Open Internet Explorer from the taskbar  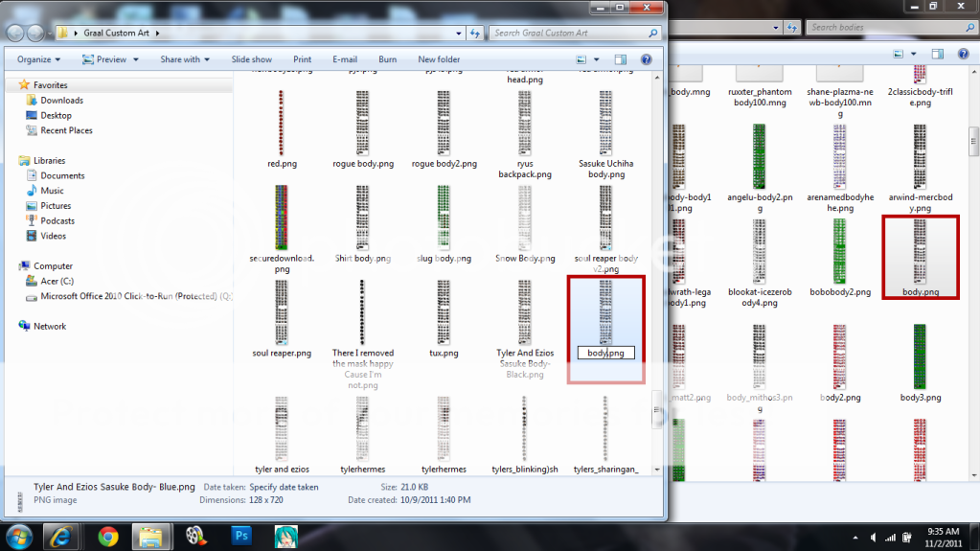tap(63, 536)
